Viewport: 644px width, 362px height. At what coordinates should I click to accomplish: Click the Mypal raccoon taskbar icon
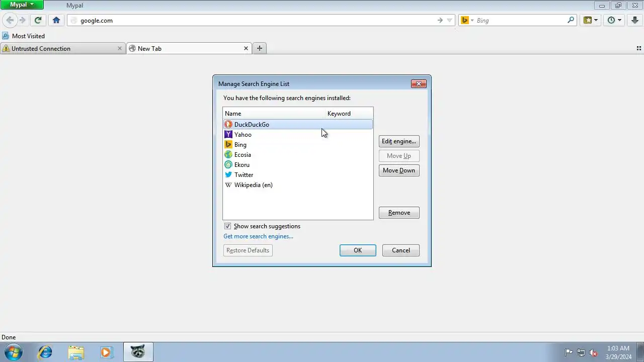pos(138,352)
